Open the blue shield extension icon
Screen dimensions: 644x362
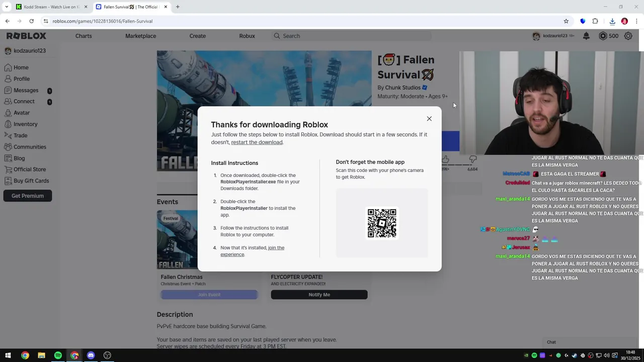583,21
